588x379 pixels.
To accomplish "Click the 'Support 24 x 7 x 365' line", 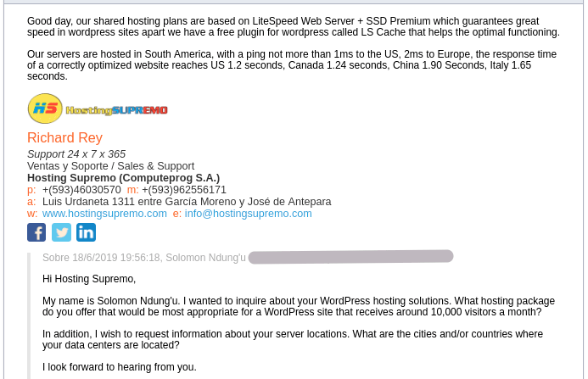I will [76, 154].
